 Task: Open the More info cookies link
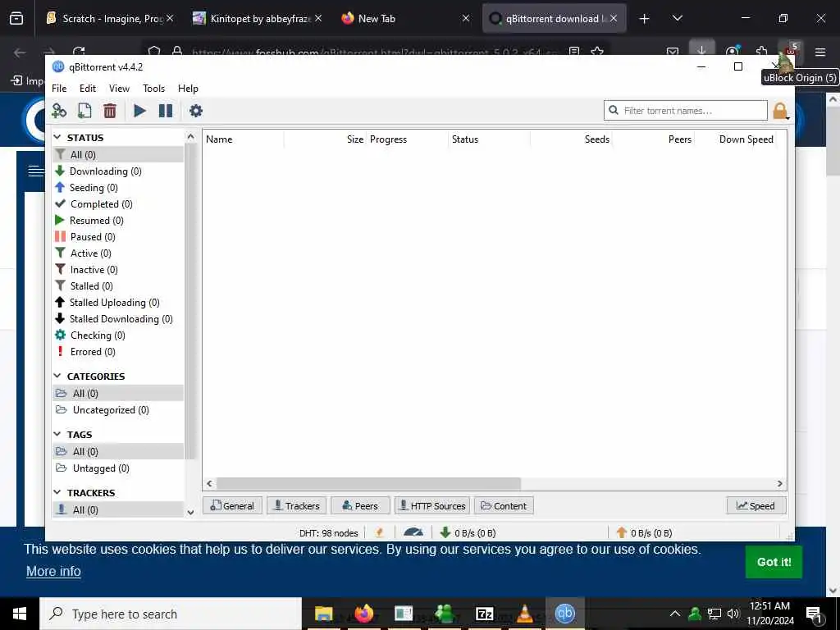[53, 572]
